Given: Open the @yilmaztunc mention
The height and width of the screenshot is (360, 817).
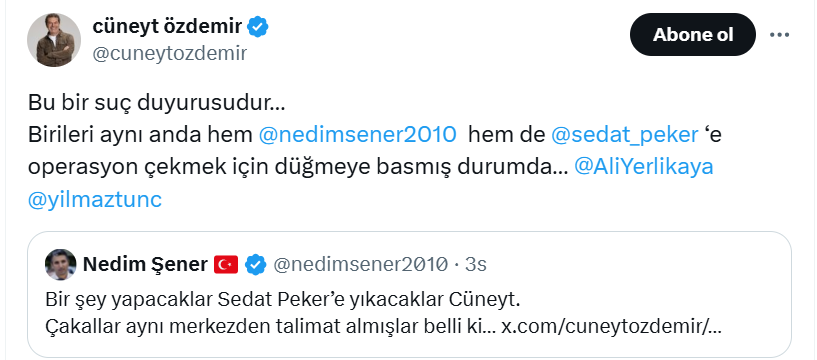Looking at the screenshot, I should pos(95,200).
